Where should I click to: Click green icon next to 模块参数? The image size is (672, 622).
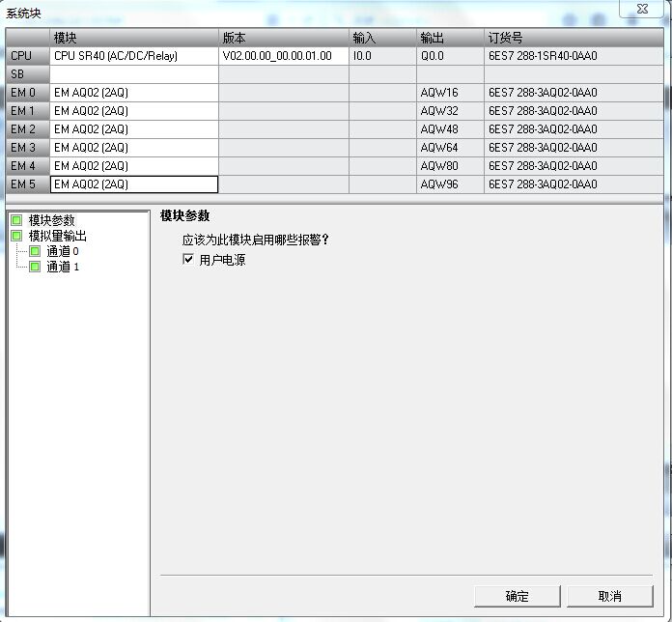[x=16, y=220]
